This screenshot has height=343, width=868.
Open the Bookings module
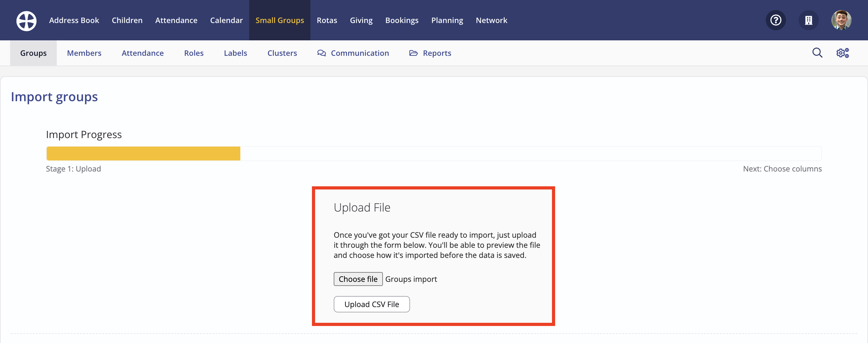[402, 20]
